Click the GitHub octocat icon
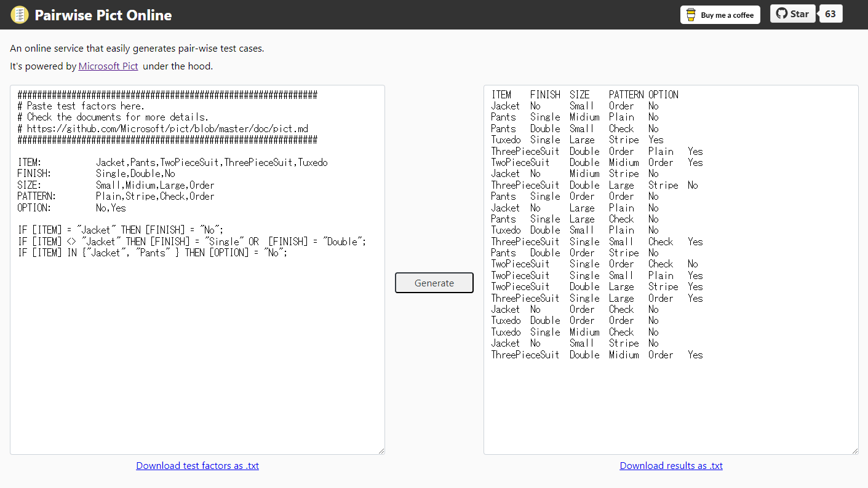The image size is (868, 488). [x=781, y=14]
